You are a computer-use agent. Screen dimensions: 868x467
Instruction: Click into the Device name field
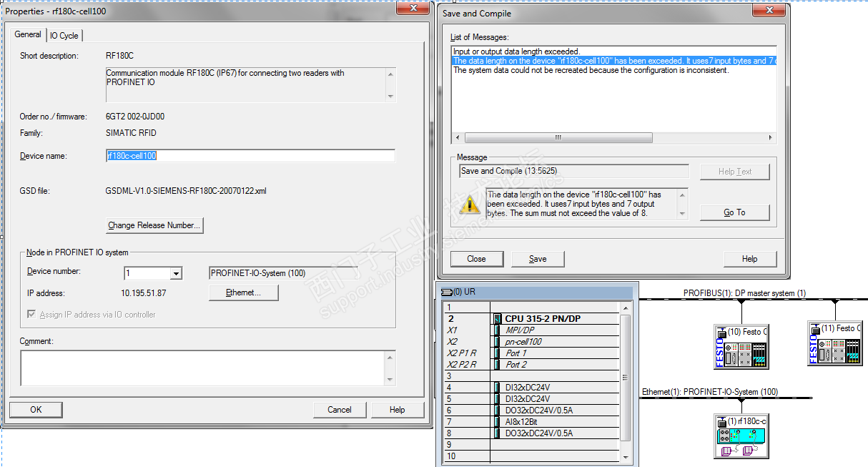250,156
